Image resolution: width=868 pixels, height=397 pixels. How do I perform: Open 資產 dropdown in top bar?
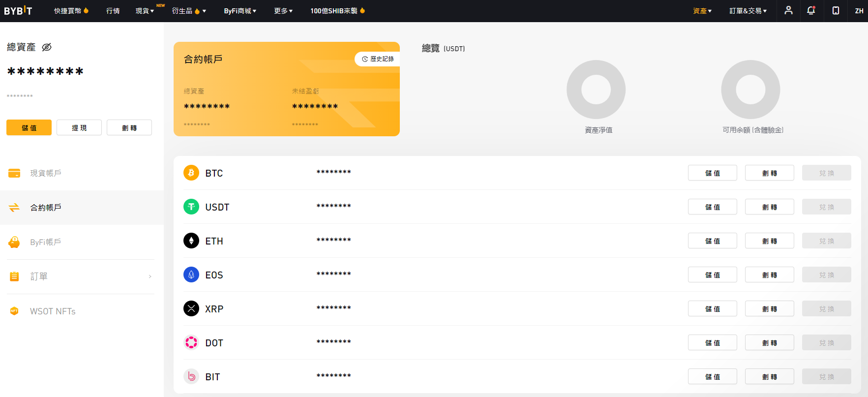[702, 11]
